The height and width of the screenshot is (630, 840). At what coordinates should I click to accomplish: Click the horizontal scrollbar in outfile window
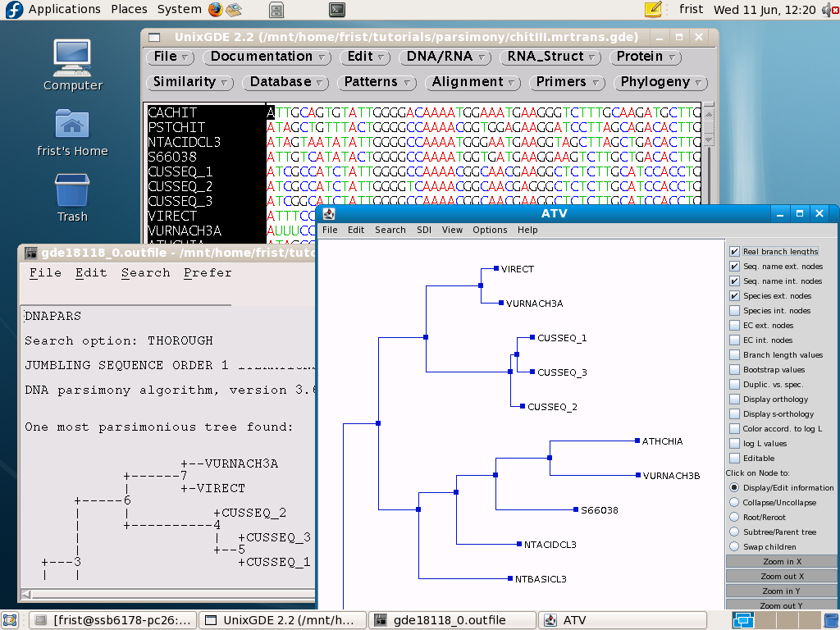164,595
